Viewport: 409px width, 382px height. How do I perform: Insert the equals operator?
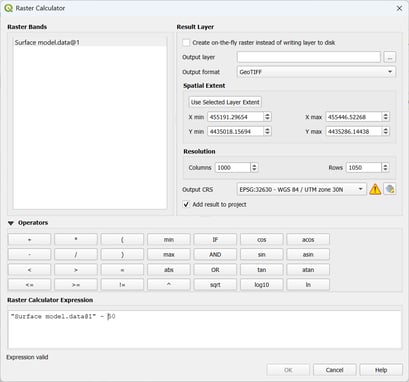point(122,270)
